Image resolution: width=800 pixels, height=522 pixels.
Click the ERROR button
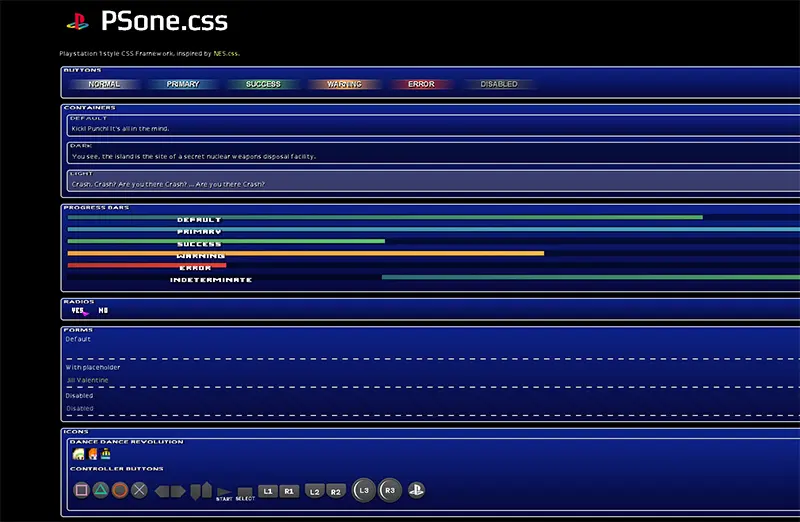[421, 84]
